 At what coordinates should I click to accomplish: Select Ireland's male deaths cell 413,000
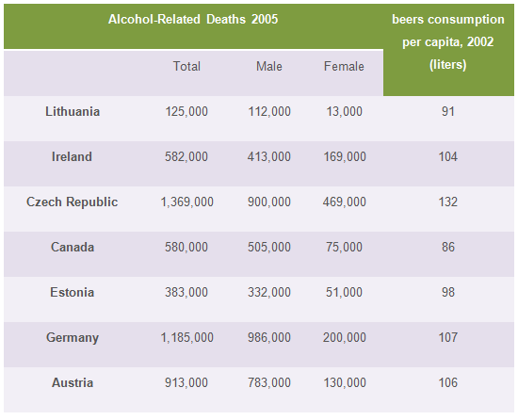coord(269,156)
